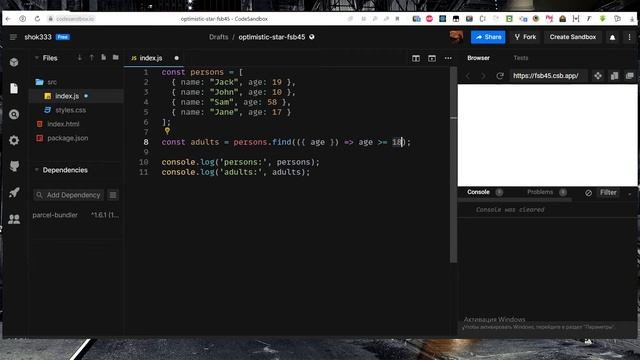640x360 pixels.
Task: Open notifications bell icon
Action: pos(612,37)
